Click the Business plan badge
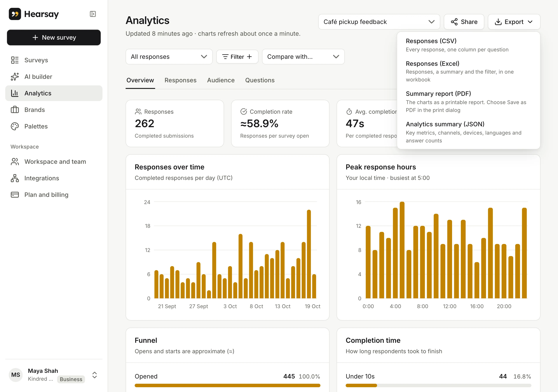Image resolution: width=558 pixels, height=392 pixels. tap(71, 379)
